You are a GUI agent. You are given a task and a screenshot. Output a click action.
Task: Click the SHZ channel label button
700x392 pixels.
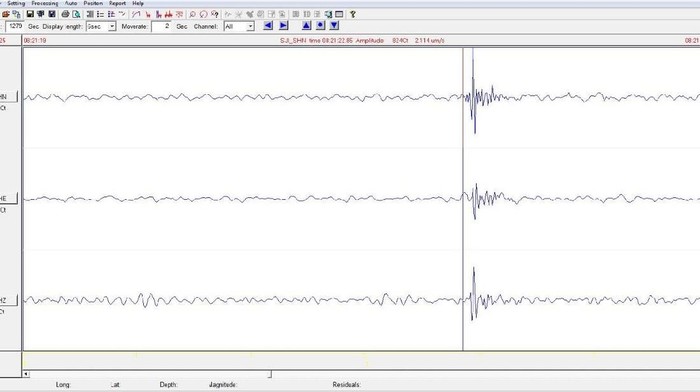[x=8, y=300]
